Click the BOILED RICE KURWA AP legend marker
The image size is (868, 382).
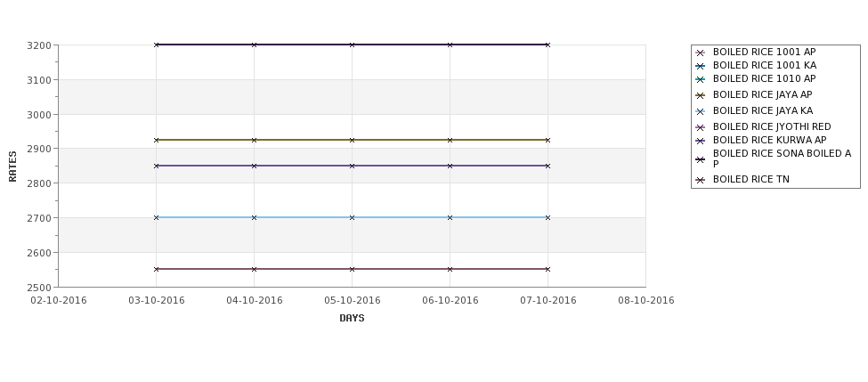701,142
